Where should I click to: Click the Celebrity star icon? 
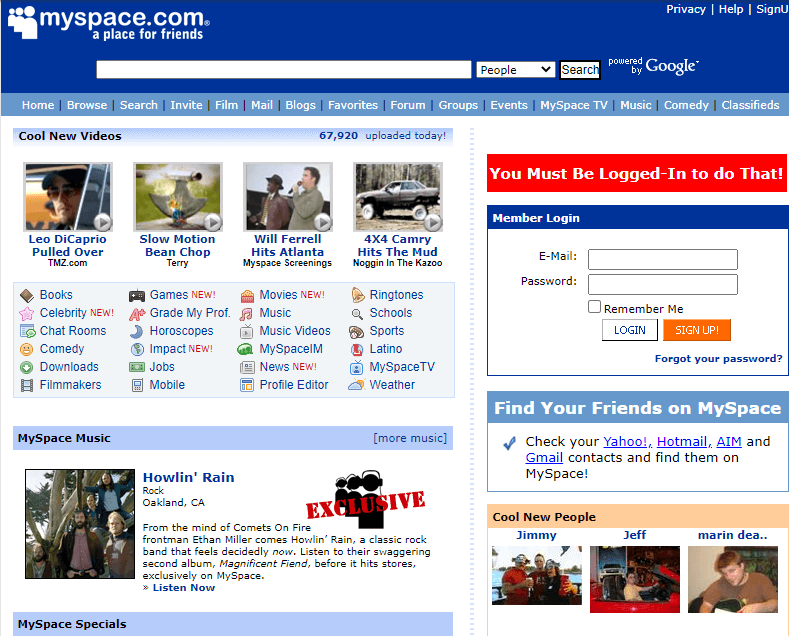(27, 313)
